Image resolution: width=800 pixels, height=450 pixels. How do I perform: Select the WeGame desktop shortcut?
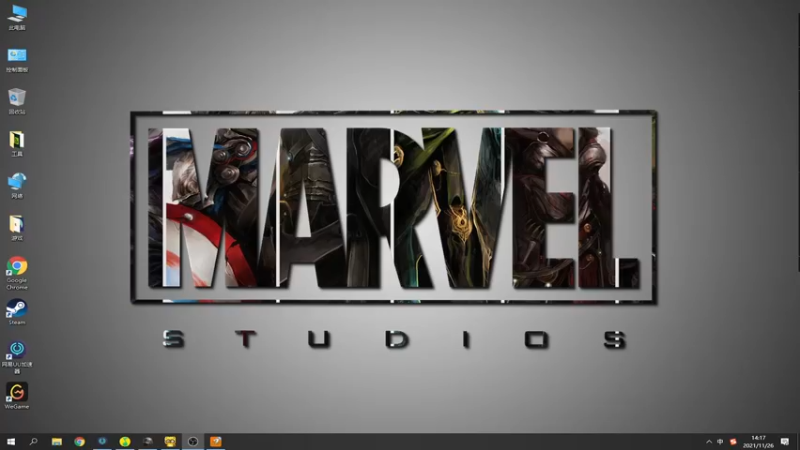pyautogui.click(x=17, y=396)
